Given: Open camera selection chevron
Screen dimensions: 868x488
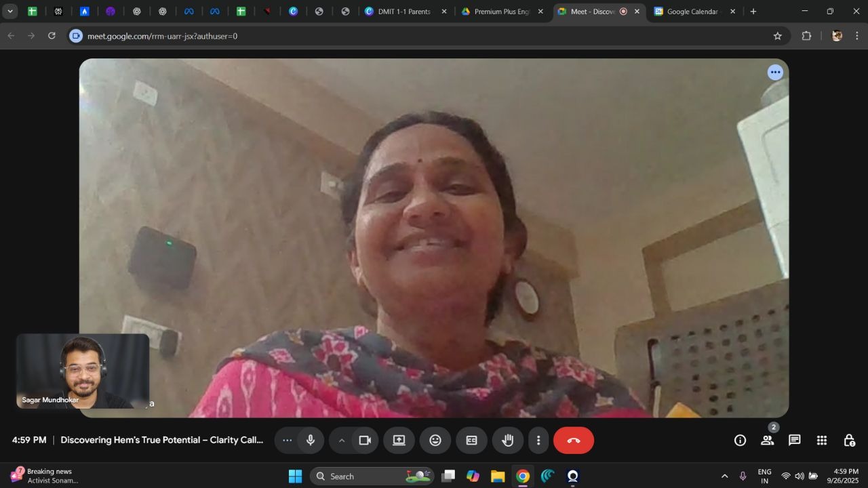Looking at the screenshot, I should (x=342, y=441).
